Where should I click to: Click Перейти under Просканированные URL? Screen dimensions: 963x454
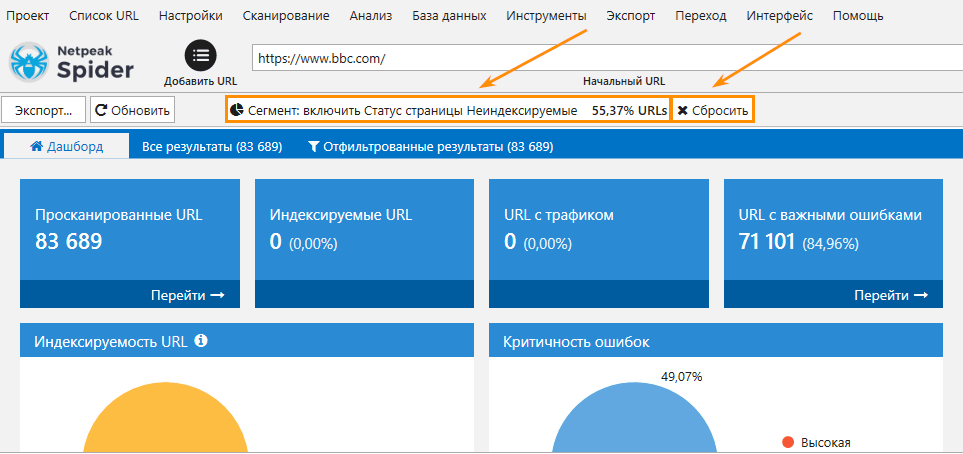coord(187,295)
